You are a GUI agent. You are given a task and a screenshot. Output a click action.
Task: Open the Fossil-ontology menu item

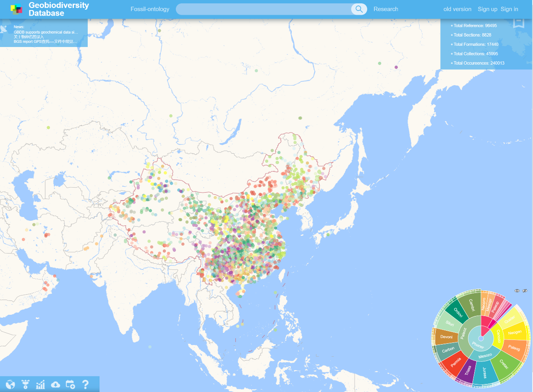tap(150, 9)
